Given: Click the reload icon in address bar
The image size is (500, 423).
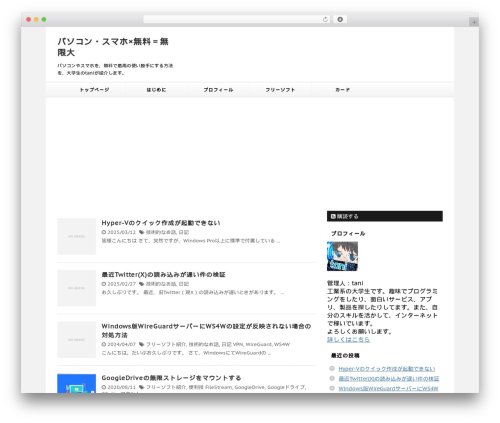Looking at the screenshot, I should tap(325, 20).
